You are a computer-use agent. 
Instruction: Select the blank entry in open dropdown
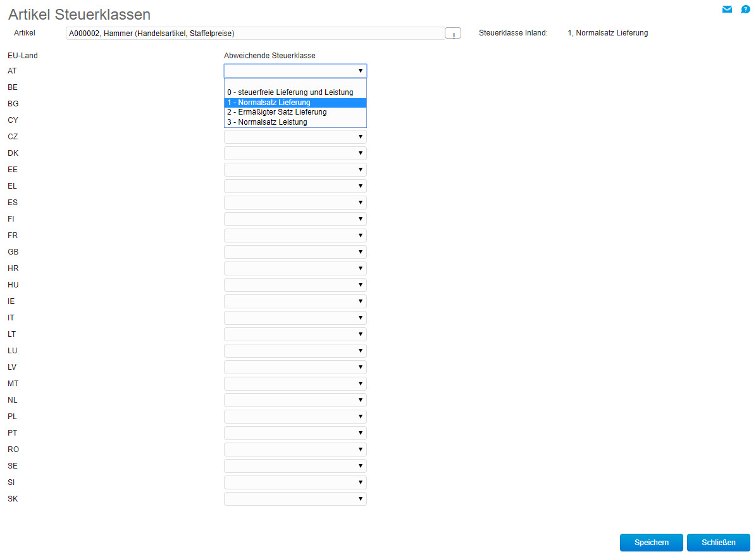295,83
